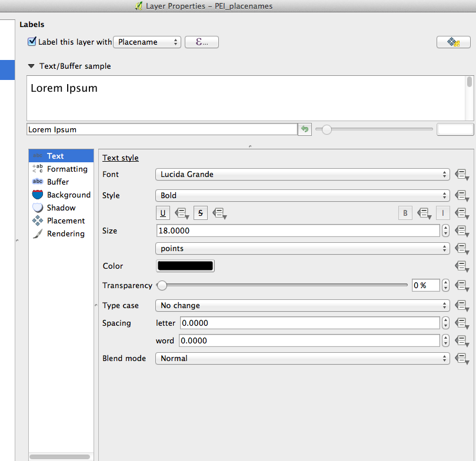Image resolution: width=476 pixels, height=461 pixels.
Task: Open the Bold style dropdown
Action: pyautogui.click(x=302, y=195)
